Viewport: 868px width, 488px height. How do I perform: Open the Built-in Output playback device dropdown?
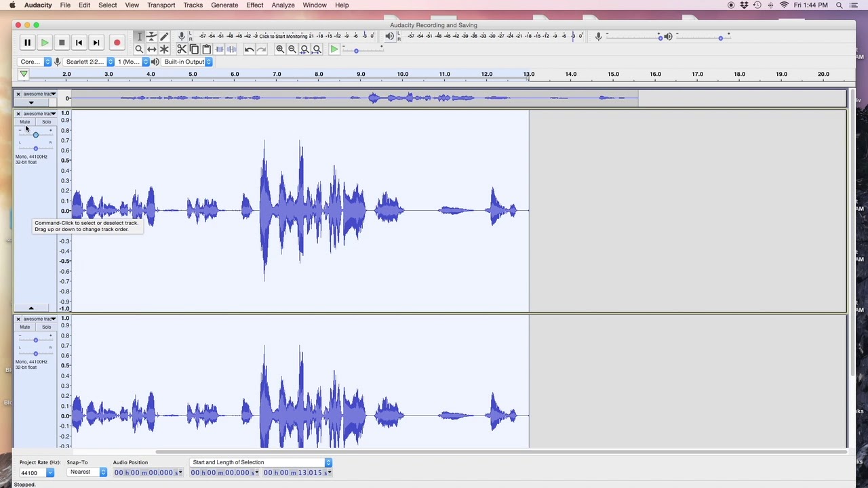coord(187,62)
